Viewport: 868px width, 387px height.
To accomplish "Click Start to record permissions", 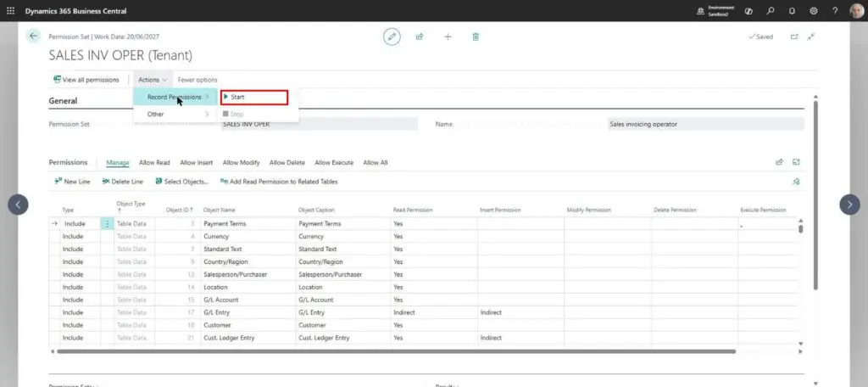I will coord(254,97).
